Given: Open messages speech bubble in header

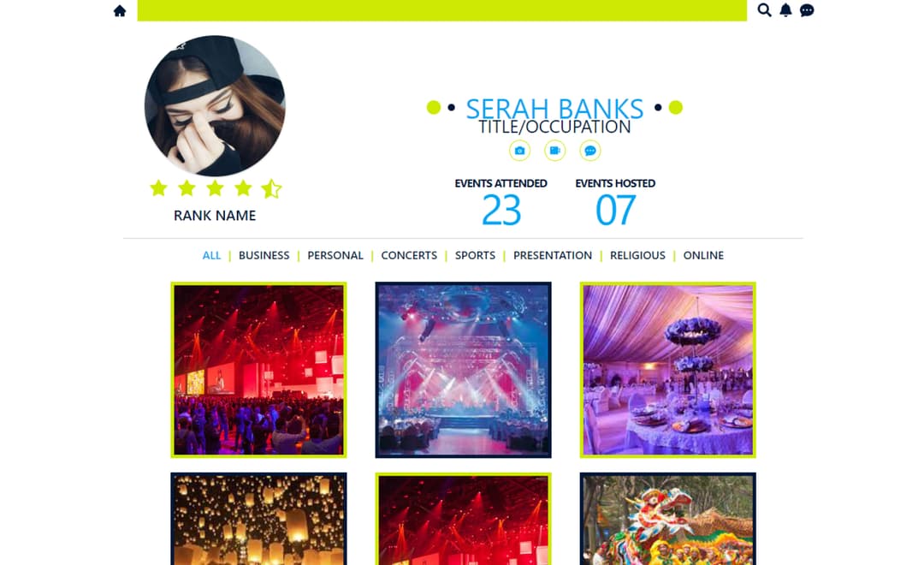Looking at the screenshot, I should pyautogui.click(x=807, y=10).
